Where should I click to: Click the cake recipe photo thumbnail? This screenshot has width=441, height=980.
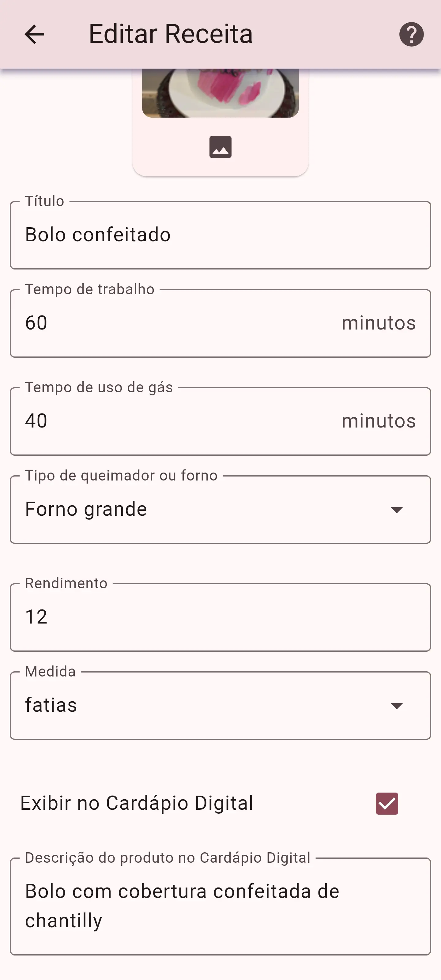point(220,93)
